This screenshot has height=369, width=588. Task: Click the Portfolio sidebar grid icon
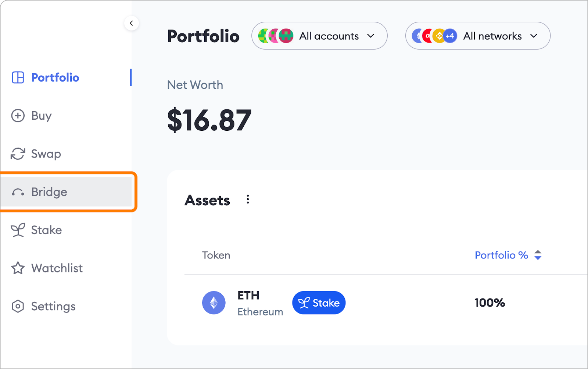click(18, 77)
